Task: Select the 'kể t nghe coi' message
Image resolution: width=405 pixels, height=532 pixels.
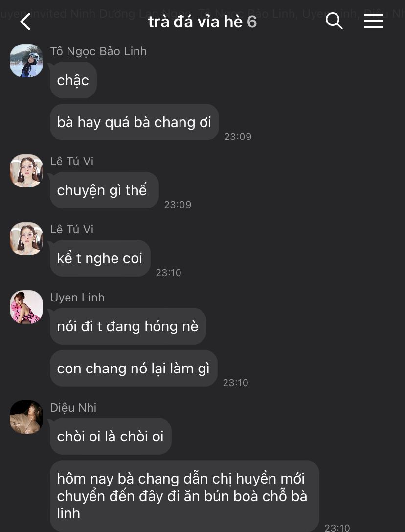Action: [100, 258]
